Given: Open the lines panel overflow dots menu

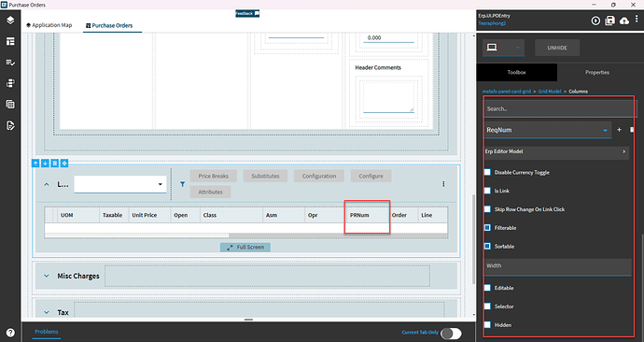Looking at the screenshot, I should click(x=443, y=184).
